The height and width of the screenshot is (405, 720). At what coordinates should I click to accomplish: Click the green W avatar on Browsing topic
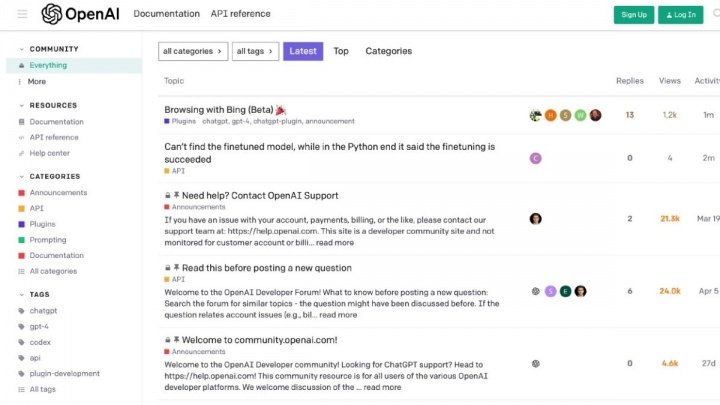point(580,115)
